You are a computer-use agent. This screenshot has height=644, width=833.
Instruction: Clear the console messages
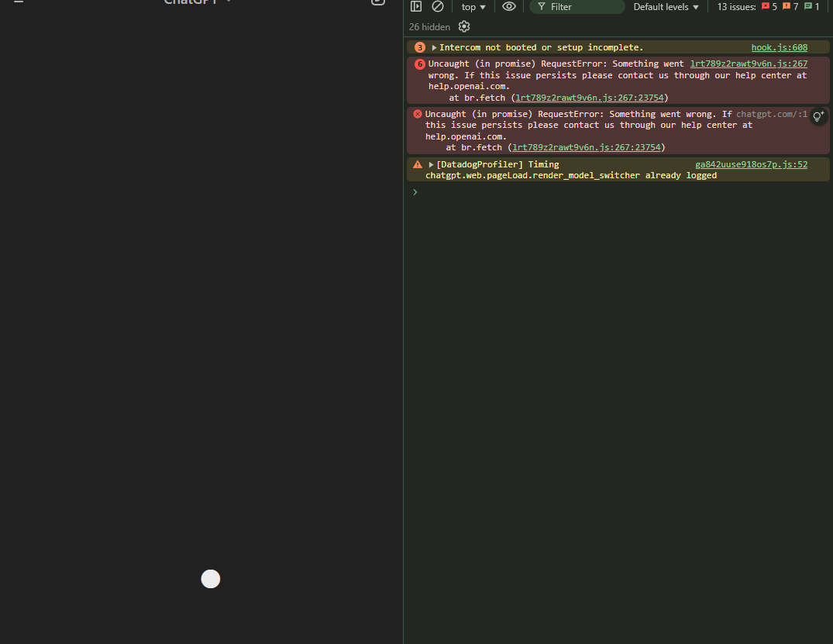point(438,6)
